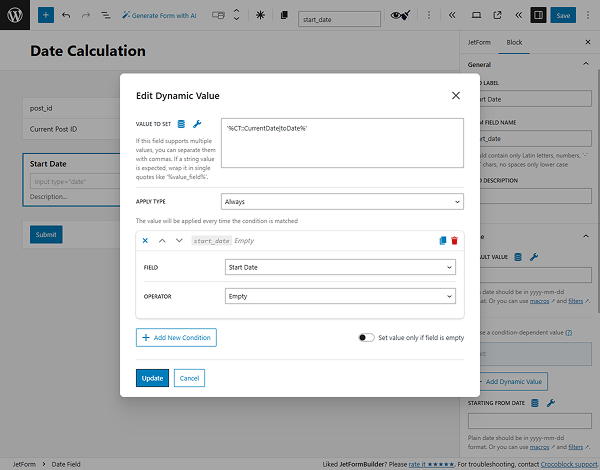600x470 pixels.
Task: Open the macros link under Default Value
Action: 539,301
